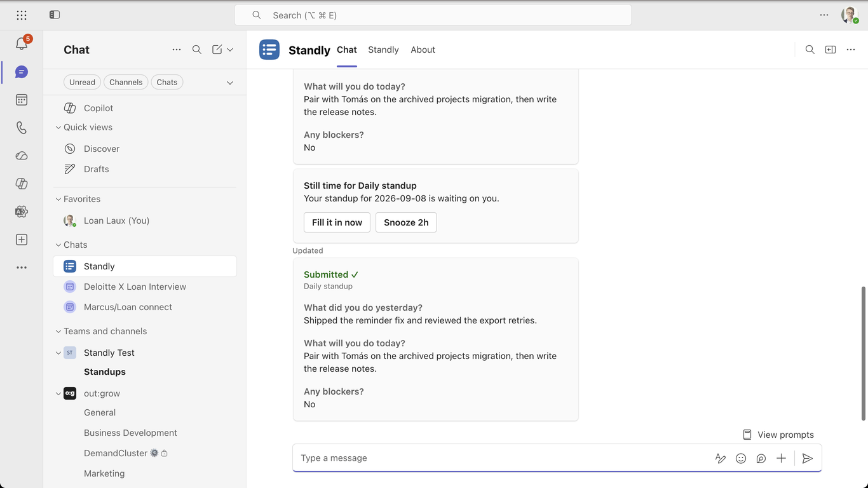Open new chat dropdown arrow
868x488 pixels.
[230, 50]
